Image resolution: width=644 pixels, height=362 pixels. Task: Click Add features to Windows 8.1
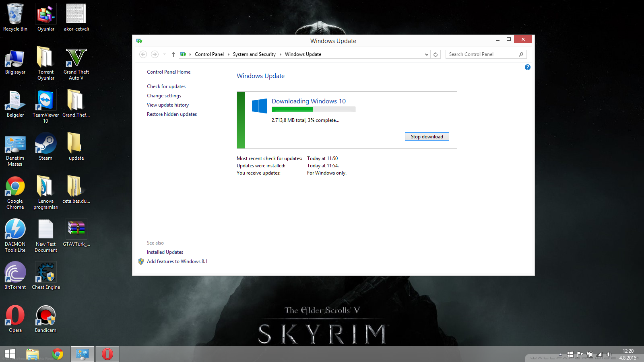[177, 261]
